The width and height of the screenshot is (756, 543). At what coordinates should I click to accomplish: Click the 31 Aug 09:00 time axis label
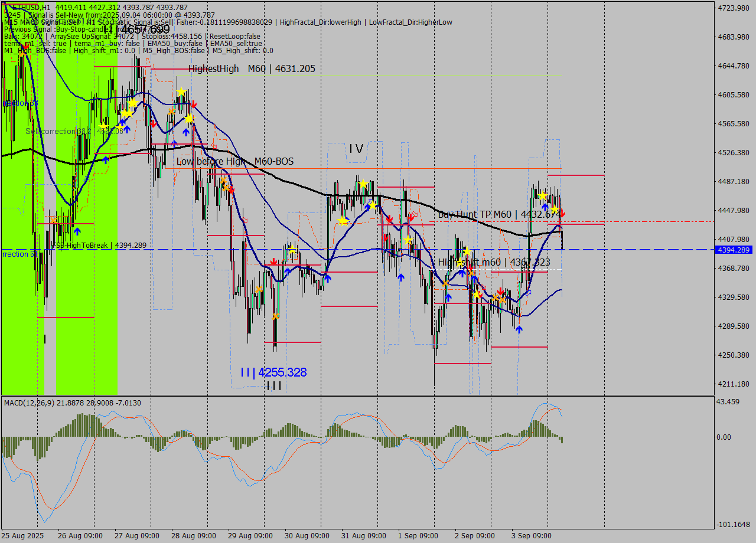363,536
